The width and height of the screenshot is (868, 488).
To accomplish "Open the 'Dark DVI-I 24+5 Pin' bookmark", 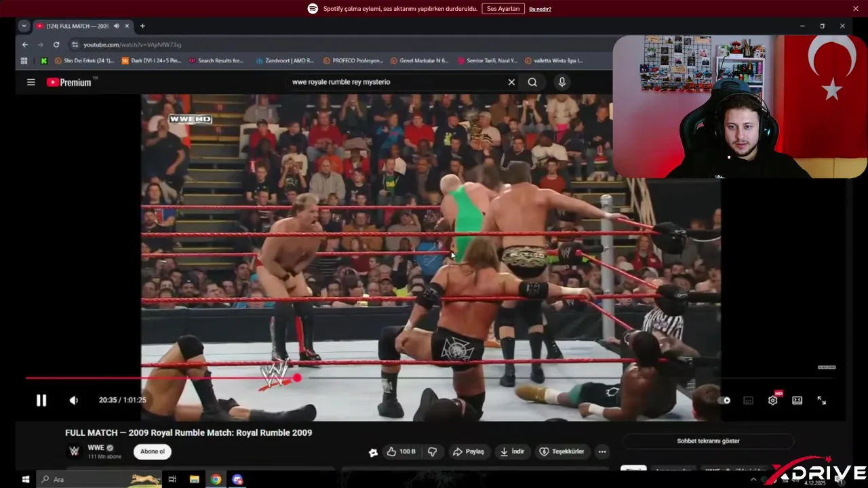I will coord(151,60).
